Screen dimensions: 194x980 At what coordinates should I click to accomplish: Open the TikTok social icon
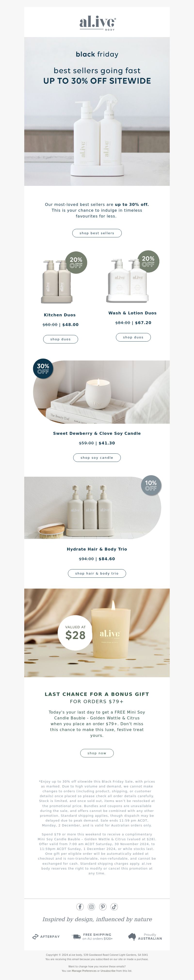(114, 907)
